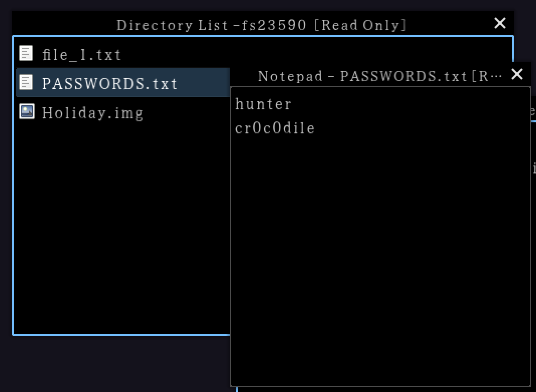
Task: Close the Notepad PASSWORDS.txt window
Action: pos(516,74)
